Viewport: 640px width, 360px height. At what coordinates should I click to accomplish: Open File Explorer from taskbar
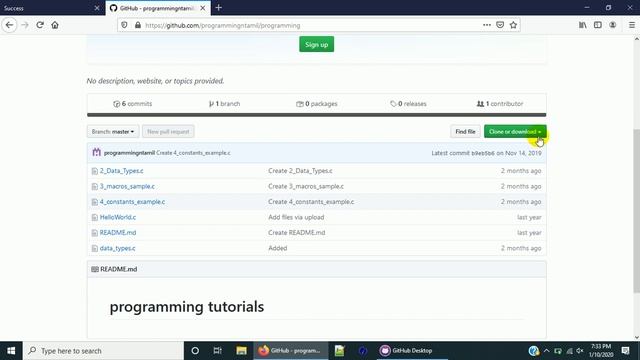click(x=241, y=351)
